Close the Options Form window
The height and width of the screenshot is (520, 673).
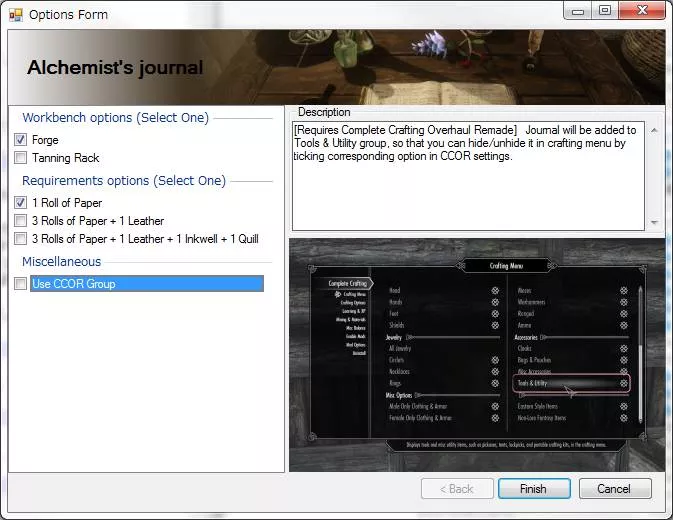pyautogui.click(x=642, y=11)
